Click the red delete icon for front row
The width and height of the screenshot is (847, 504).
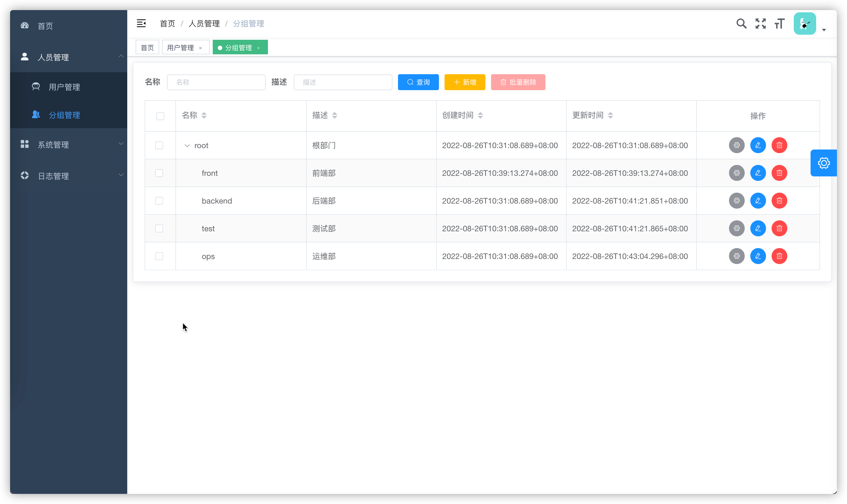(779, 173)
